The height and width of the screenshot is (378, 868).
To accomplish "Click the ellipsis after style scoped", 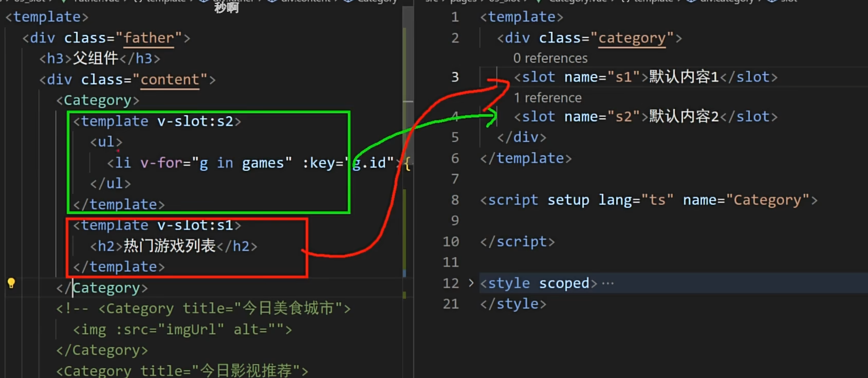I will (607, 283).
